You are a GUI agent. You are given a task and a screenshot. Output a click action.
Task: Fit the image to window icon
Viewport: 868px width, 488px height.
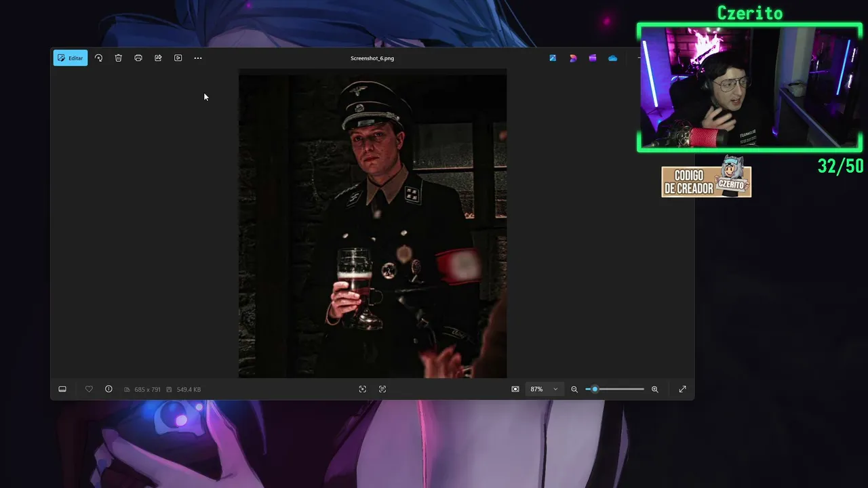(515, 389)
